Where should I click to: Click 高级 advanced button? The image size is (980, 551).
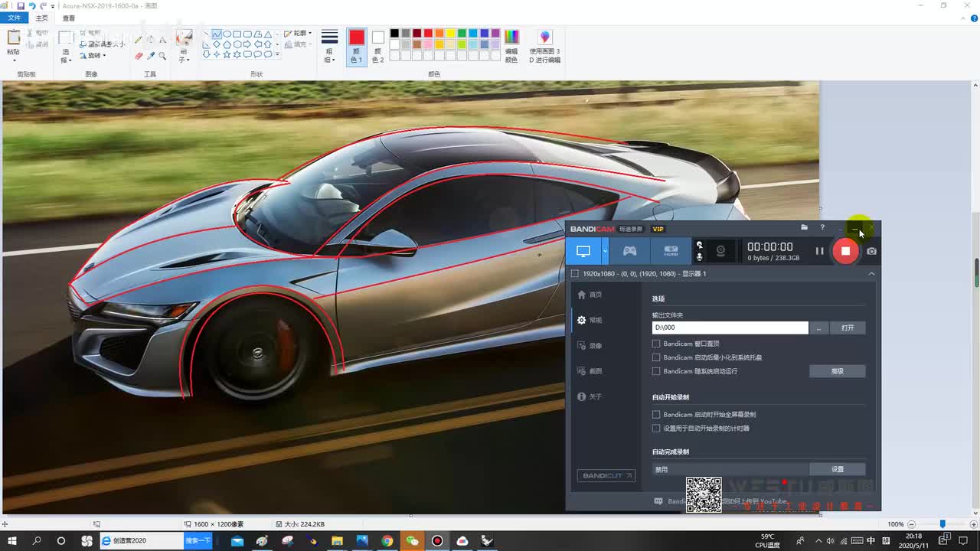838,371
